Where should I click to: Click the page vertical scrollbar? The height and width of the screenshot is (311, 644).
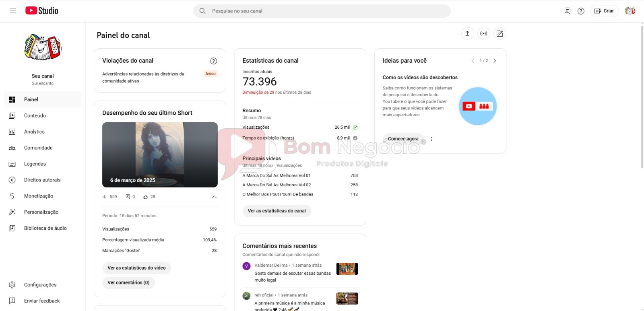pos(642,97)
